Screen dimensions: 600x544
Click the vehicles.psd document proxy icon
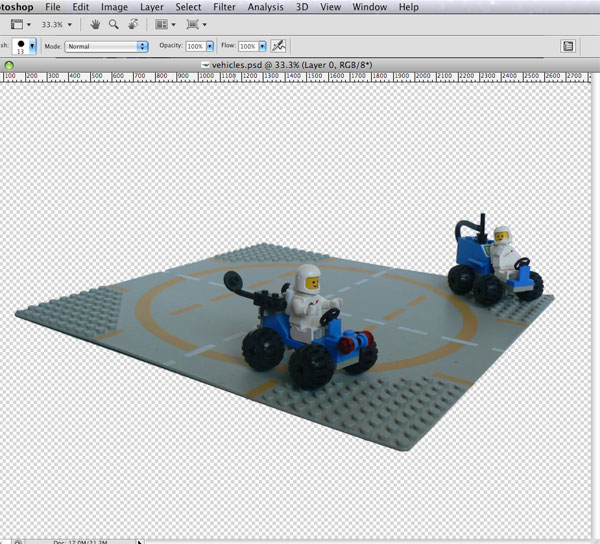coord(205,65)
